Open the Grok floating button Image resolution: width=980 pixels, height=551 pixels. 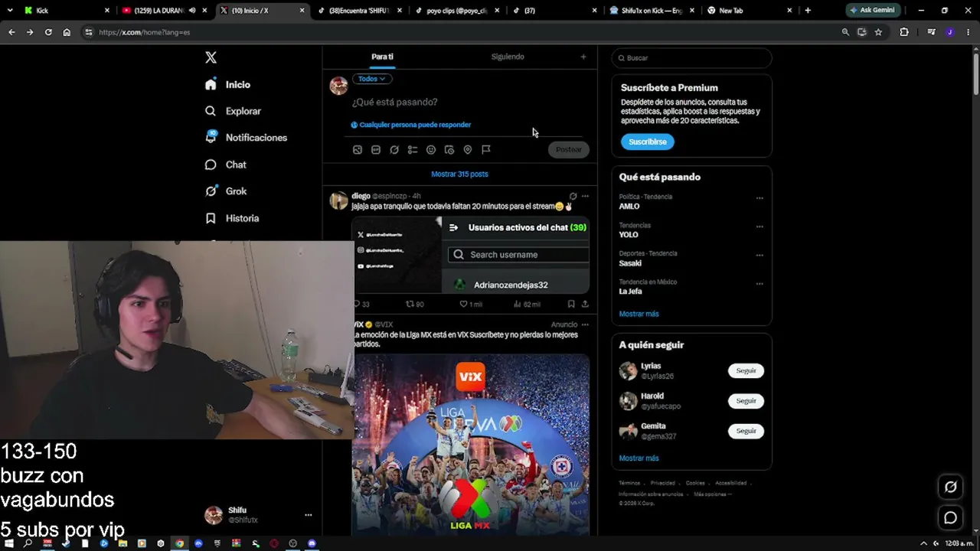(950, 487)
